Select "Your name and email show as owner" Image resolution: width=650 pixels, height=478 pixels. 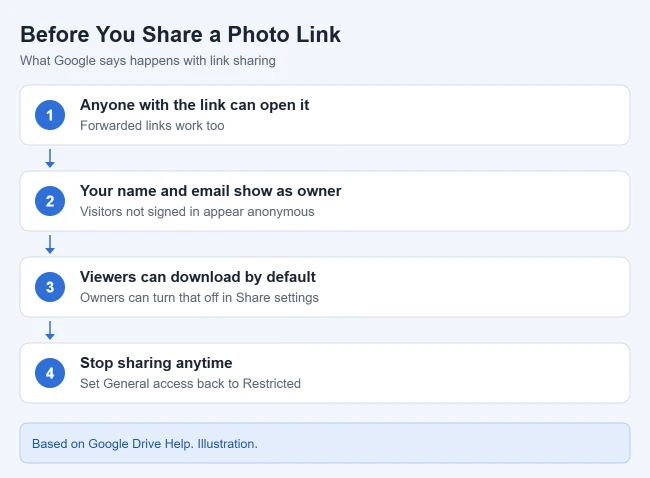tap(211, 191)
